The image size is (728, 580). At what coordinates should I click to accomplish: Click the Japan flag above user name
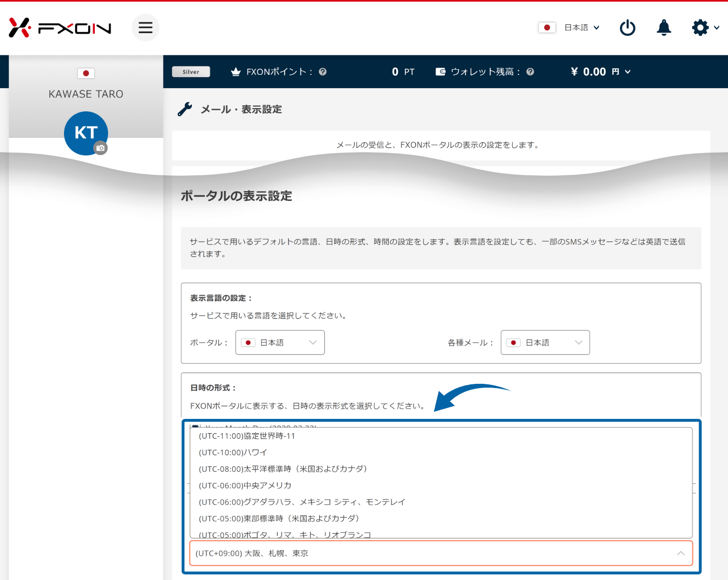[86, 73]
